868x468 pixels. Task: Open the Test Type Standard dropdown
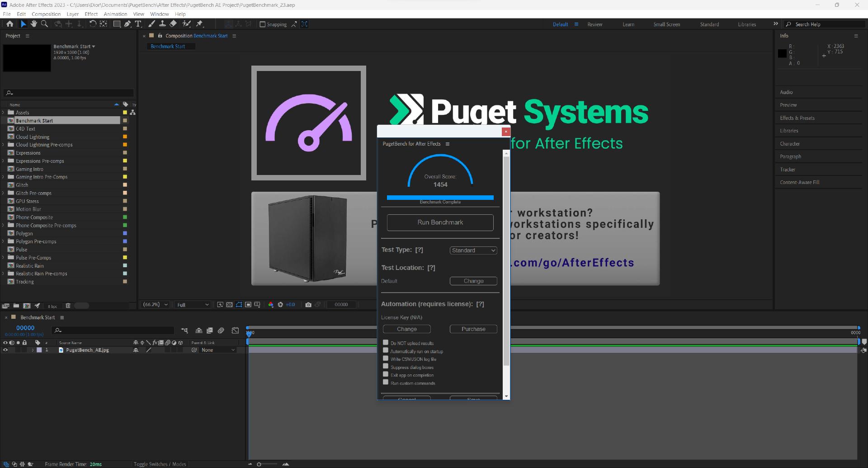click(x=473, y=251)
